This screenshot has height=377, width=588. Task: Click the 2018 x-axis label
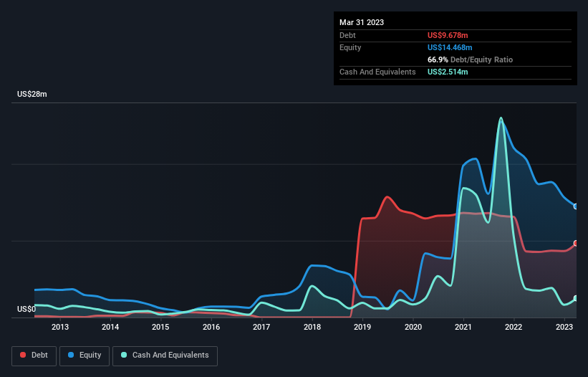pos(312,327)
